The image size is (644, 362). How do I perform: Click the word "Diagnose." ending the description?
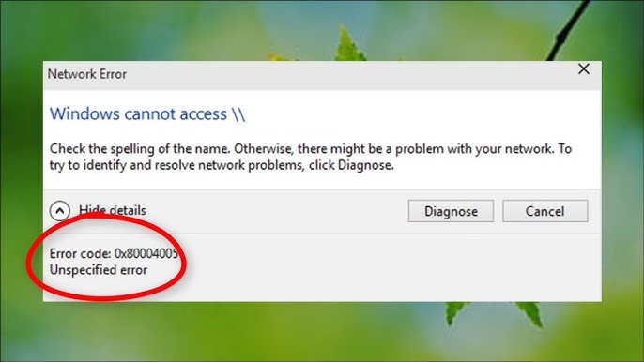tap(365, 165)
